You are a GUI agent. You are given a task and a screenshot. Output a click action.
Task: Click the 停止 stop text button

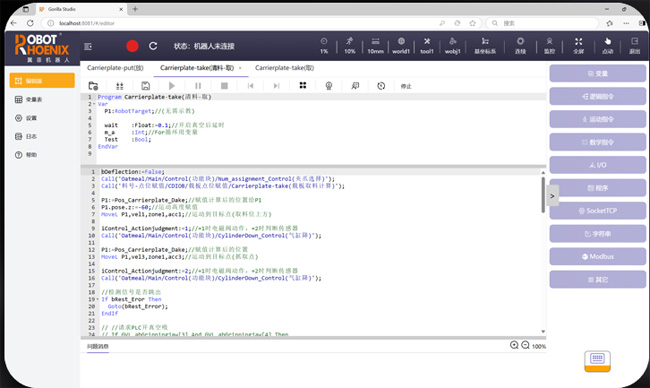406,86
